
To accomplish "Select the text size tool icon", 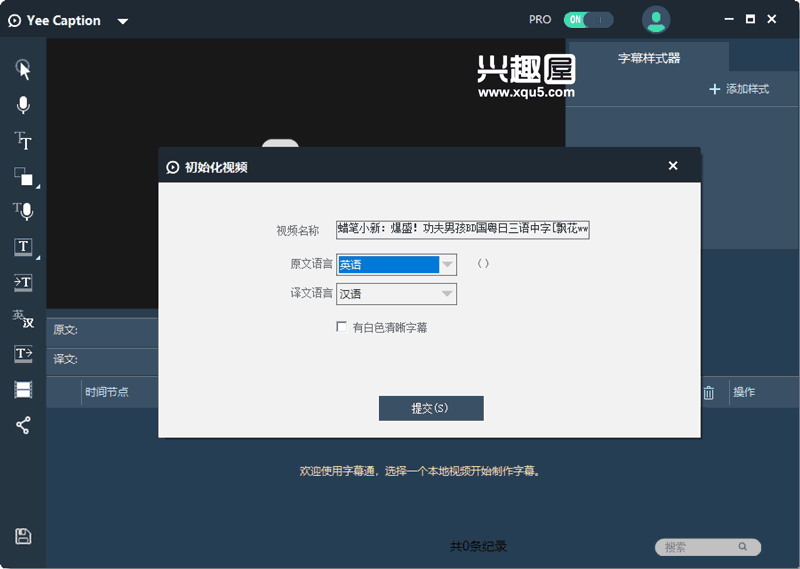I will click(23, 141).
